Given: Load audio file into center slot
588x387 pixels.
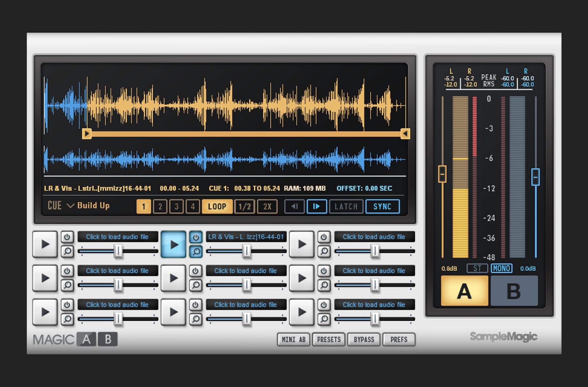Looking at the screenshot, I should [x=246, y=271].
